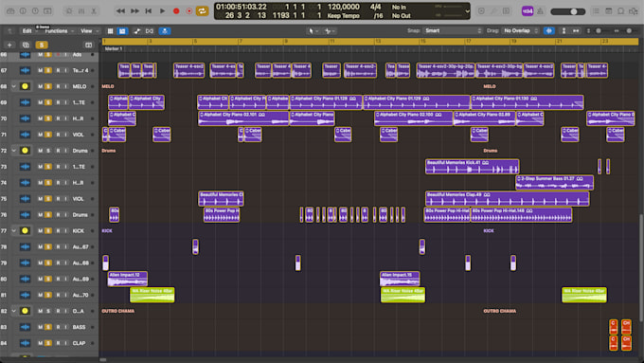Toggle the automation curve icon
This screenshot has width=644, height=363.
click(136, 31)
